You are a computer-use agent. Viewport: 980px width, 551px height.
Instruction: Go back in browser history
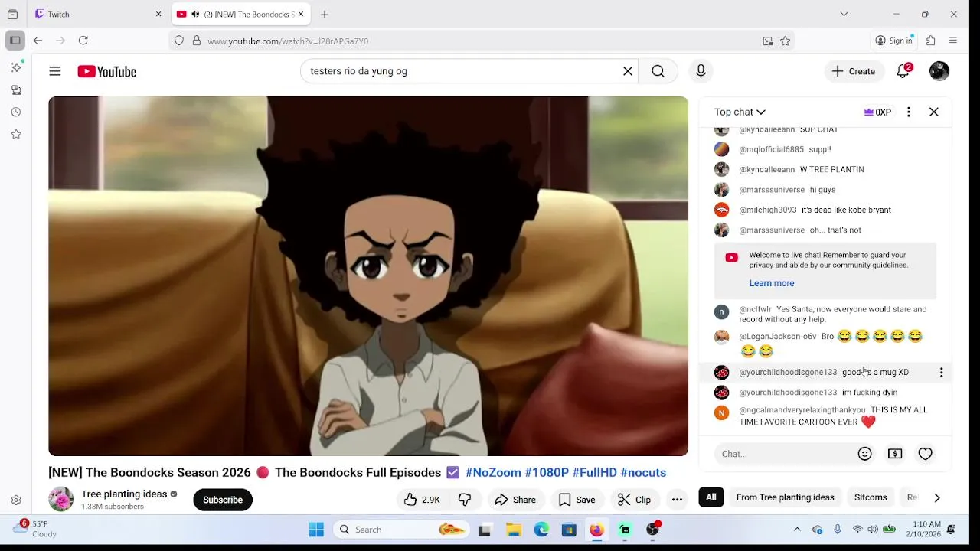click(x=38, y=41)
